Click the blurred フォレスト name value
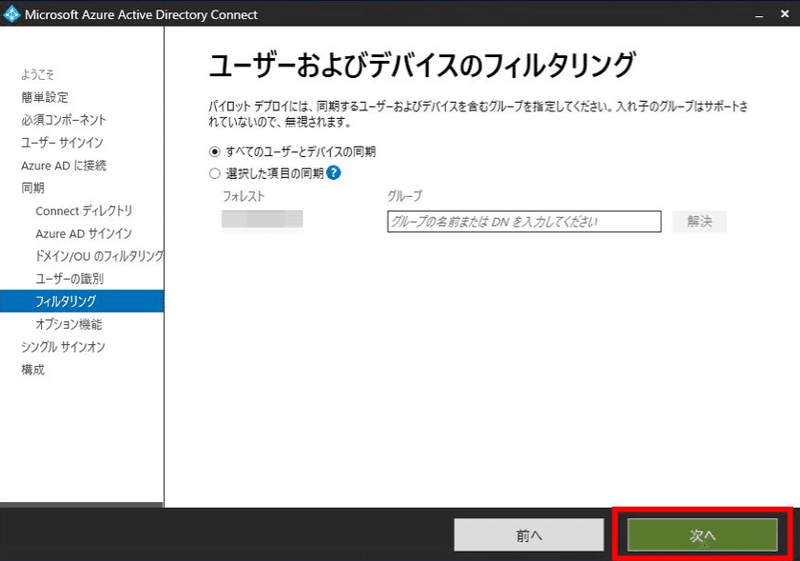 tap(262, 219)
